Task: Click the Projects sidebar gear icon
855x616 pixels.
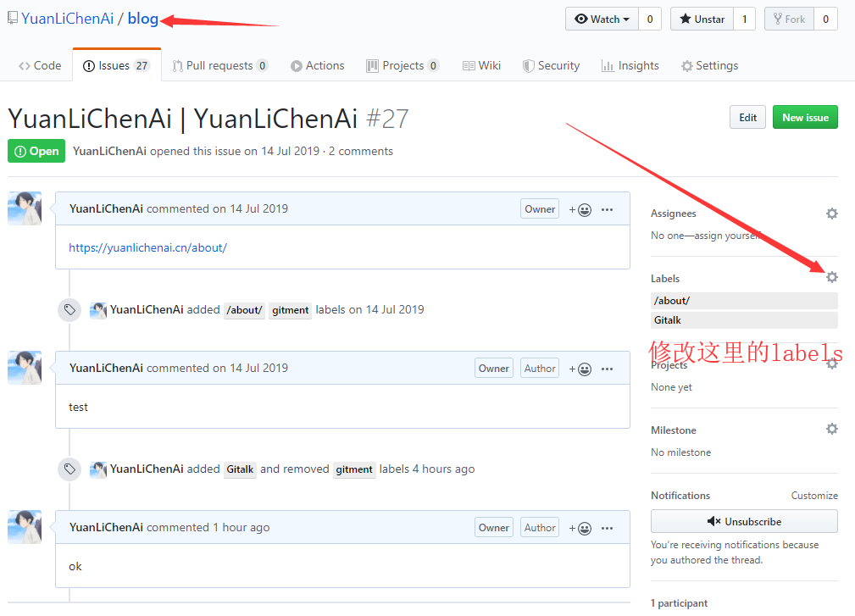Action: pyautogui.click(x=831, y=364)
